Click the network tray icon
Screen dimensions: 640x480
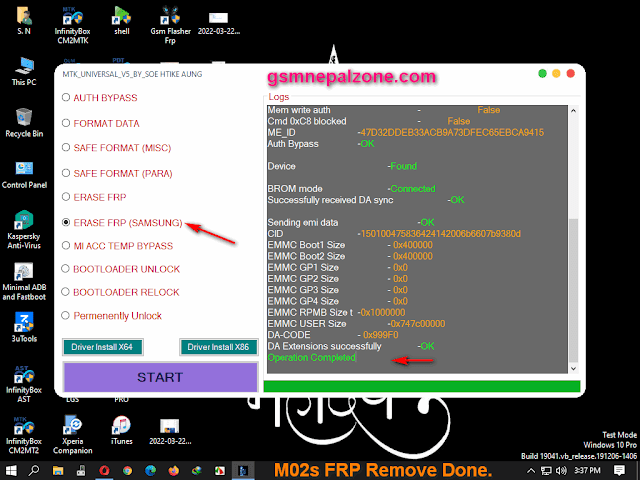546,471
